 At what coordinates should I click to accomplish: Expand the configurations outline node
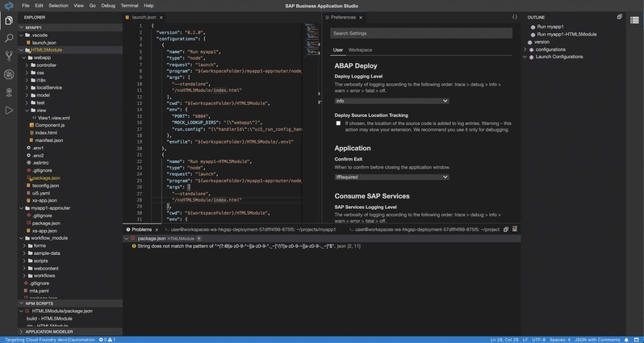click(x=525, y=50)
